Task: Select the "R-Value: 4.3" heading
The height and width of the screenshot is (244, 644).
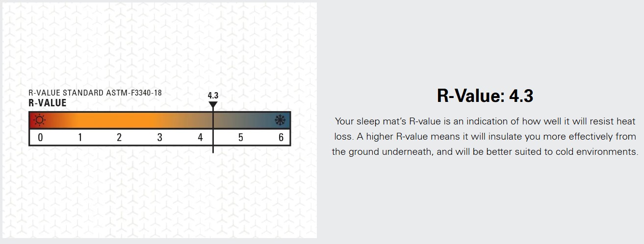Action: pos(485,96)
